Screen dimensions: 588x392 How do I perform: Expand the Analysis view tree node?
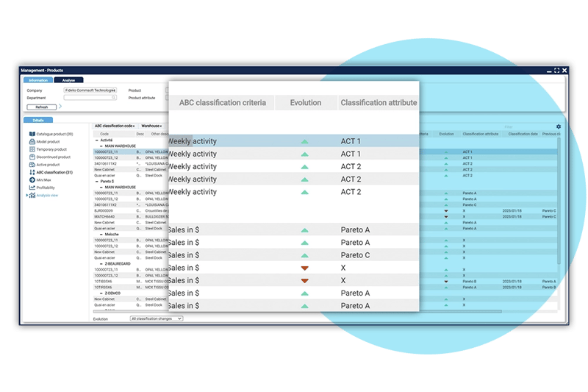(x=26, y=196)
